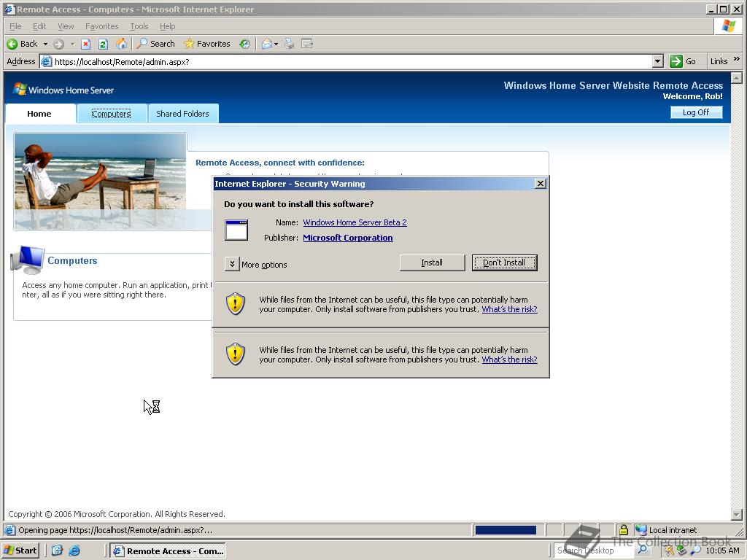747x560 pixels.
Task: Open the View menu
Action: (66, 26)
